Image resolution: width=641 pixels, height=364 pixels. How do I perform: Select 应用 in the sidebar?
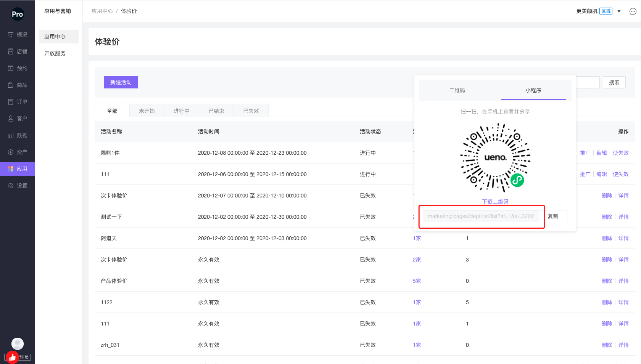tap(18, 169)
